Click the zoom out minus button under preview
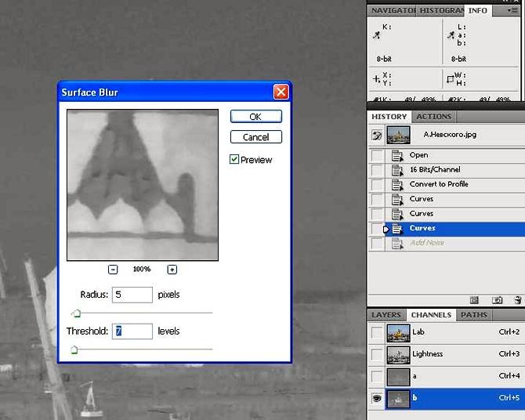Screen dimensions: 525x420 (x=113, y=270)
